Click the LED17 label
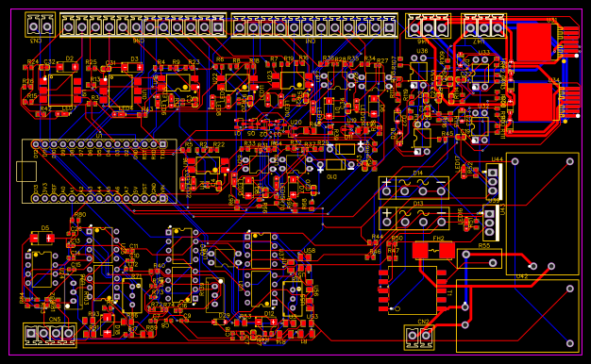Viewport: 591px width, 364px height. pyautogui.click(x=458, y=164)
